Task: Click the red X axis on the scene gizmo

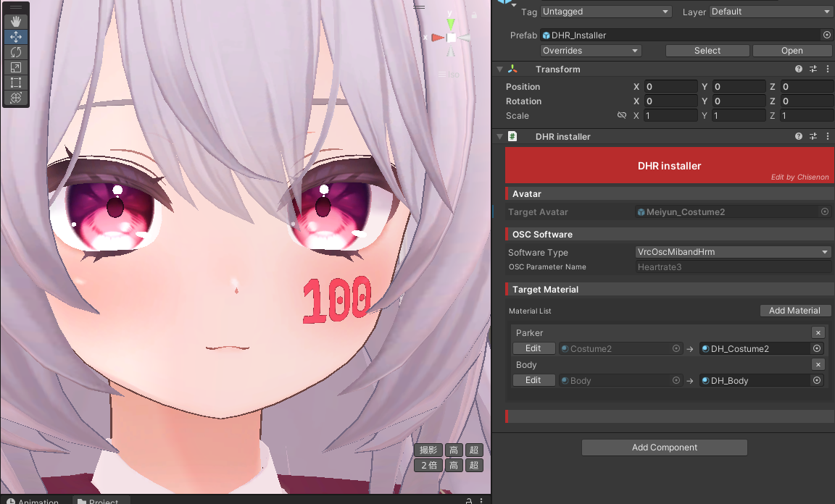Action: pos(436,38)
